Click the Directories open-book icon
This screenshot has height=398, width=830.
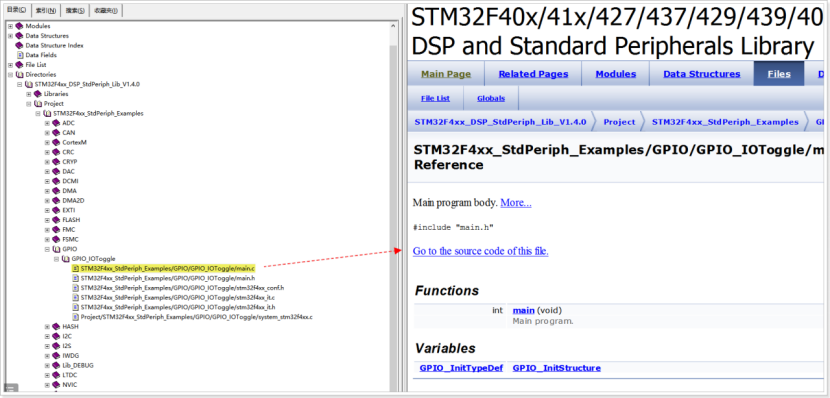pyautogui.click(x=20, y=75)
